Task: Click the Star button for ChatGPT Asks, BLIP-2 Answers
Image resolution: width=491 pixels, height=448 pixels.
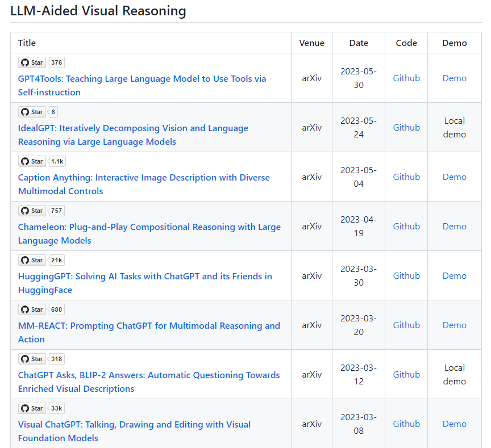Action: (x=32, y=359)
